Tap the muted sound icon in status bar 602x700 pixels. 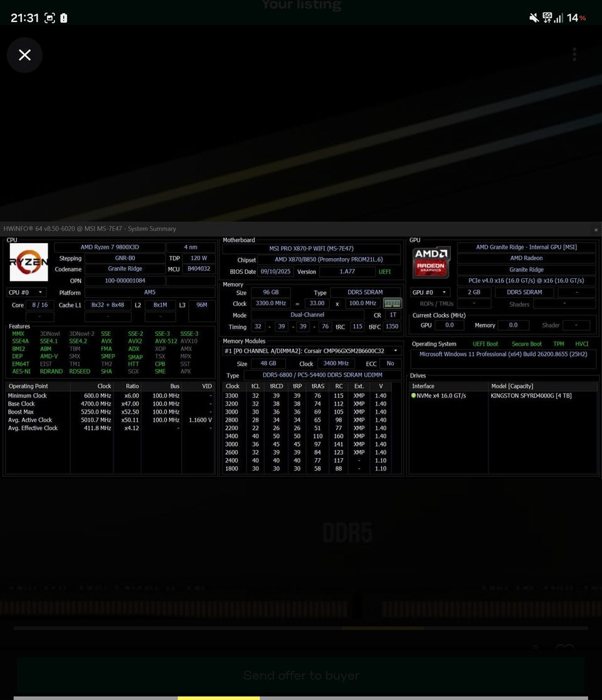point(534,18)
